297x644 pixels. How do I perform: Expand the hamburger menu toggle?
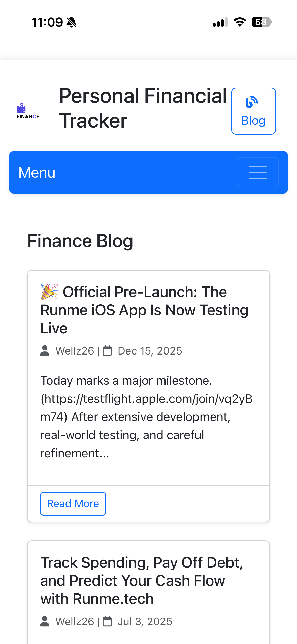pos(257,172)
